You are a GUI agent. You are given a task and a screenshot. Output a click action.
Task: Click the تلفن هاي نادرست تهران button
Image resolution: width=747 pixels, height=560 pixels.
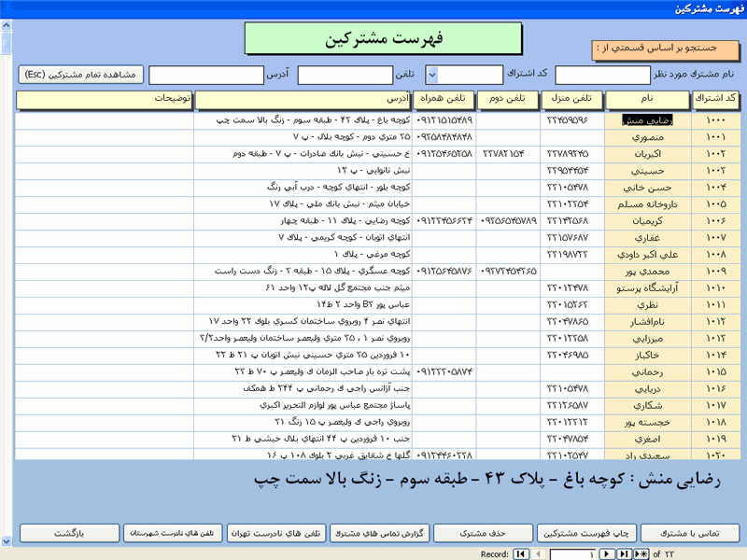coord(275,533)
